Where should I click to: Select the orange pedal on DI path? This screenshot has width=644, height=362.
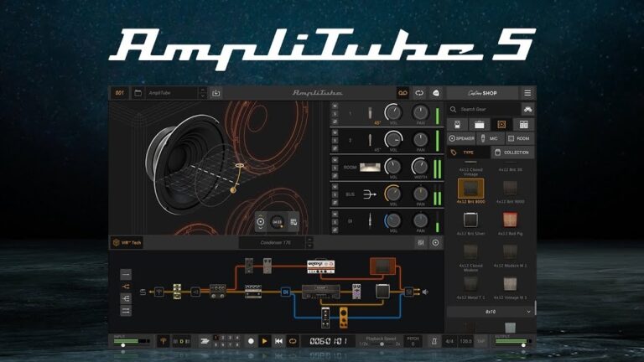pos(343,318)
